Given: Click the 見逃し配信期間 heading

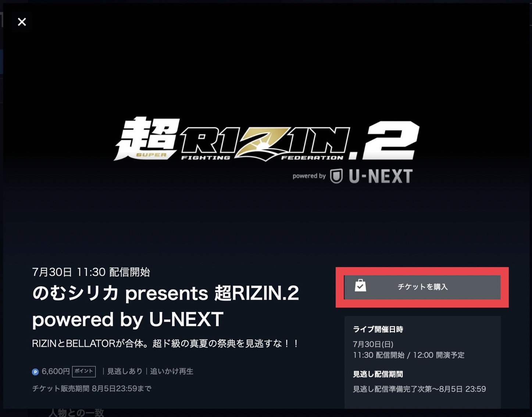Looking at the screenshot, I should (x=378, y=374).
